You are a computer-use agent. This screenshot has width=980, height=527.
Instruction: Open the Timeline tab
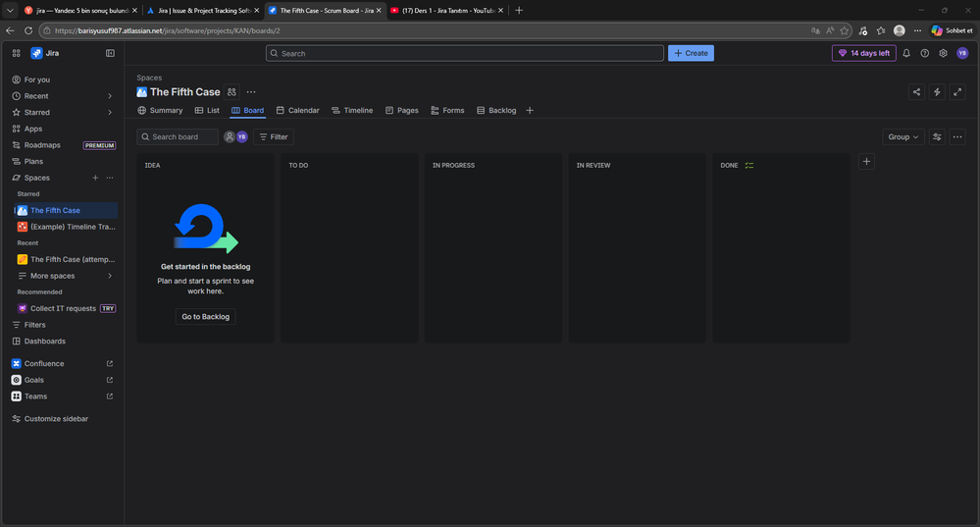(x=352, y=111)
